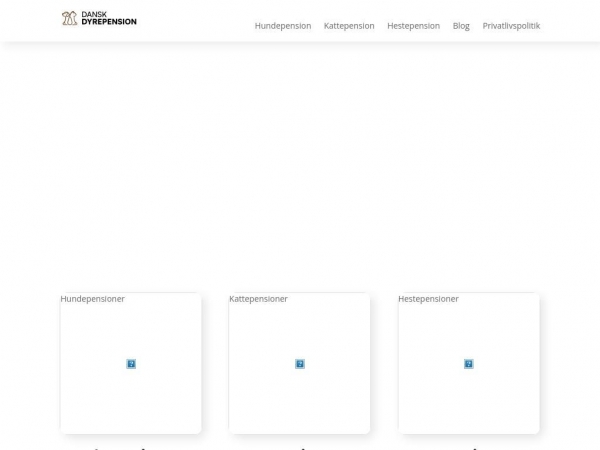Click the placeholder icon in the Kattepensioner card
600x450 pixels.
300,364
